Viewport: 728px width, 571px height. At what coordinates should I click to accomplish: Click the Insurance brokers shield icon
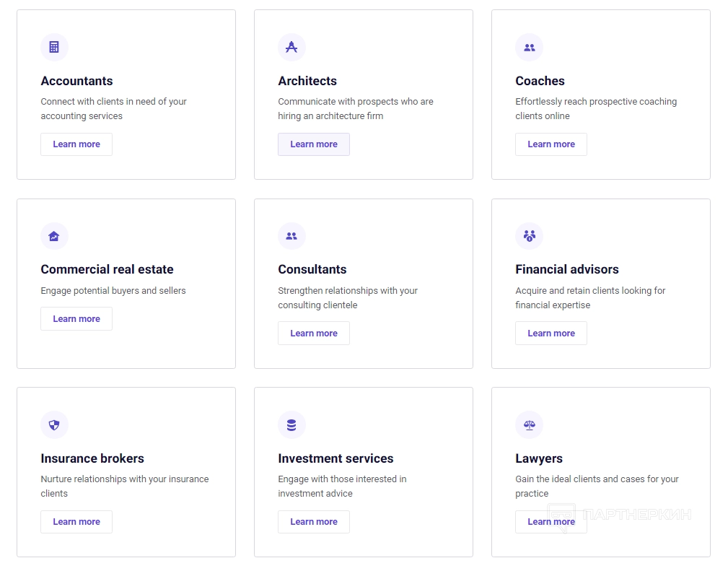[x=54, y=425]
